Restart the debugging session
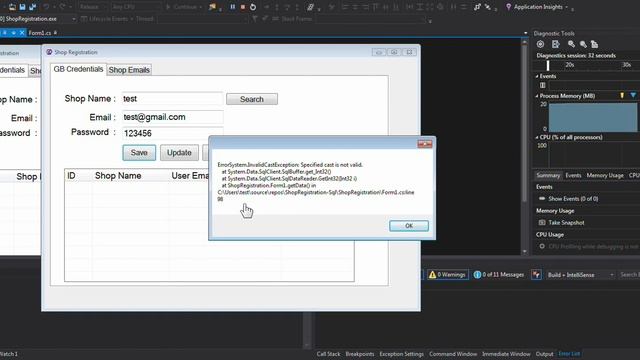640x360 pixels. tap(253, 7)
